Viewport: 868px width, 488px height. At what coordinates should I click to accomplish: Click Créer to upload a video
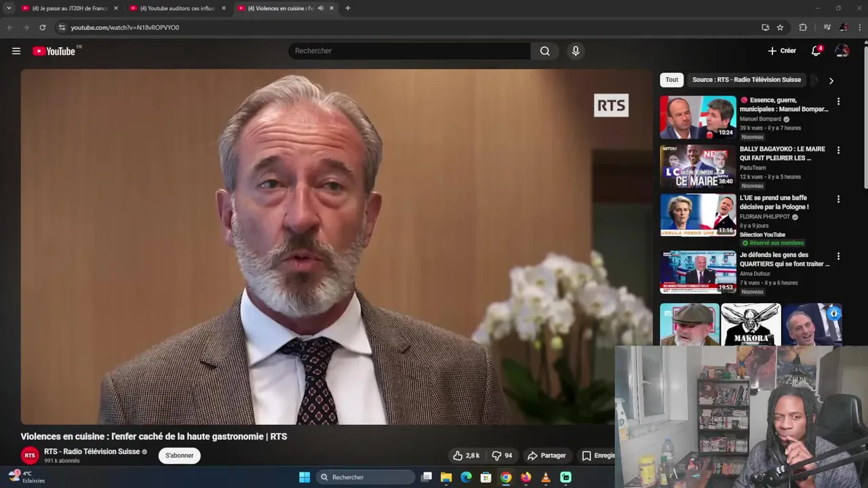[x=782, y=51]
